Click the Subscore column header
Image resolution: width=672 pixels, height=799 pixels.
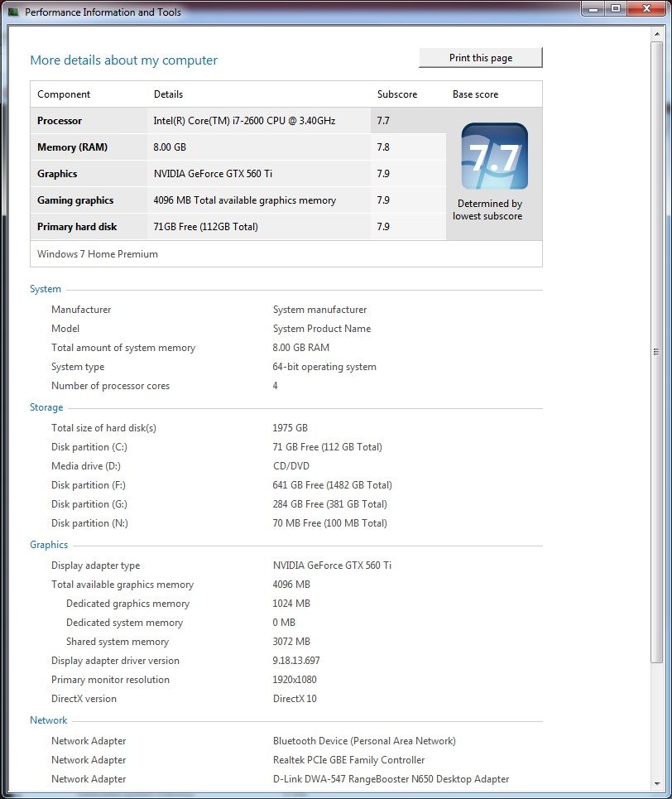(x=397, y=94)
